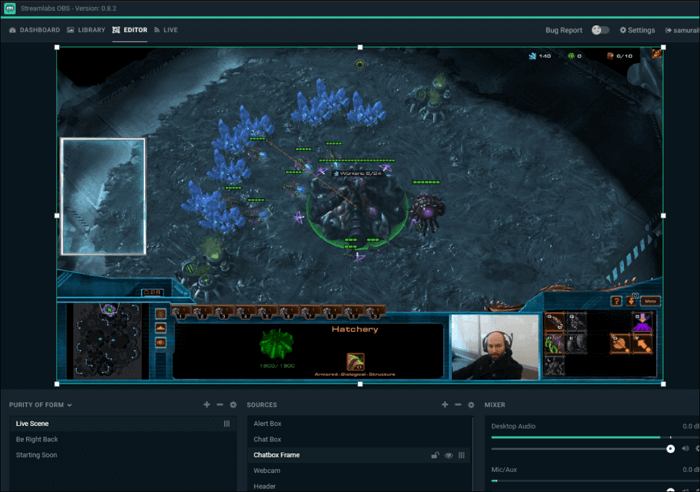Click the user account logout link

click(682, 30)
